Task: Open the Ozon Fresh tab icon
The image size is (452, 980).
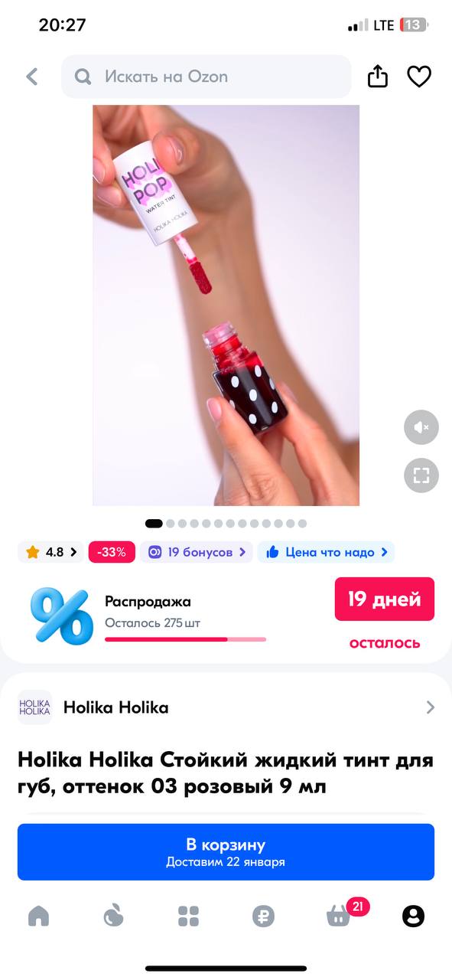Action: click(x=113, y=916)
